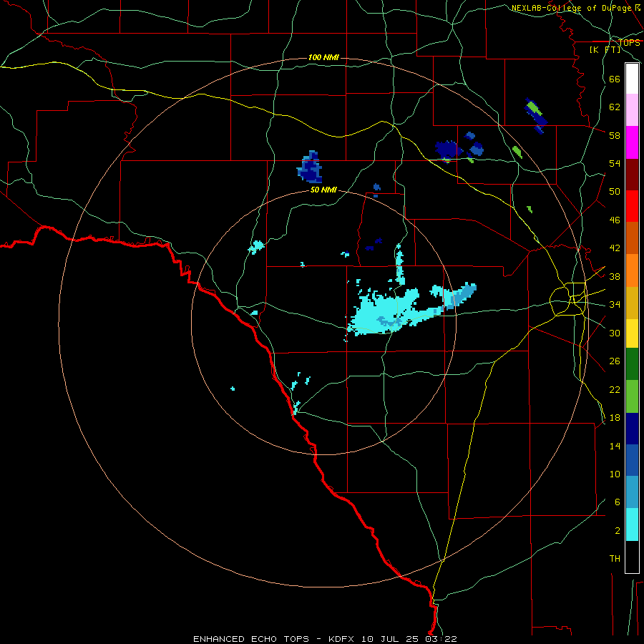644x644 pixels.
Task: Click the legend value 6
Action: [618, 502]
